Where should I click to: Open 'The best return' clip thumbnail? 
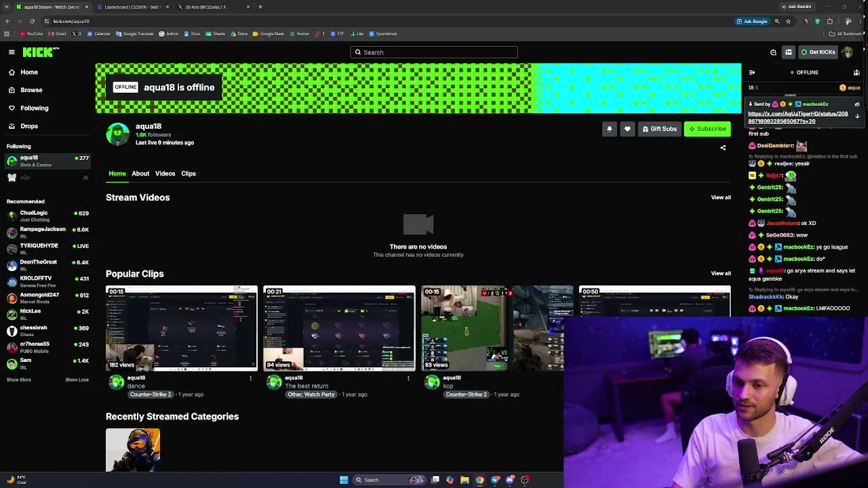339,328
